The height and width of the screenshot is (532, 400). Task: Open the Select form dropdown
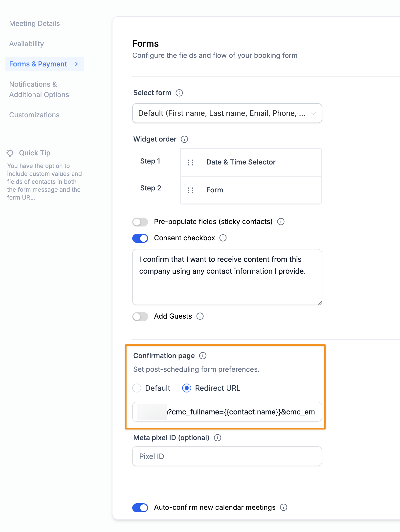click(227, 113)
